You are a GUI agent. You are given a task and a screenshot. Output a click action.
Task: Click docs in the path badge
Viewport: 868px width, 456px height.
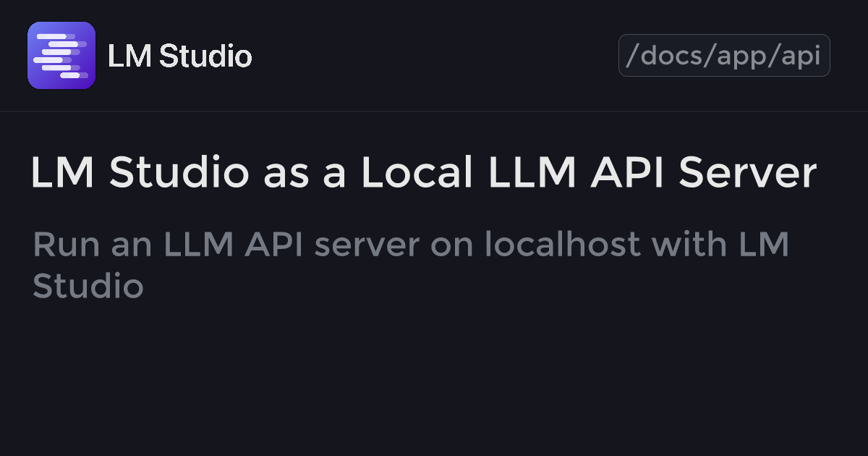pyautogui.click(x=671, y=56)
